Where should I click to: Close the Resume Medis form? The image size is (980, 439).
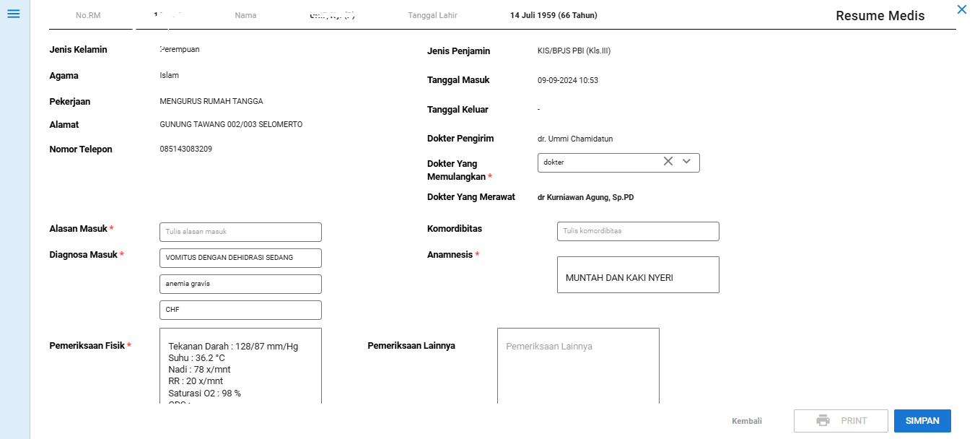pos(961,9)
